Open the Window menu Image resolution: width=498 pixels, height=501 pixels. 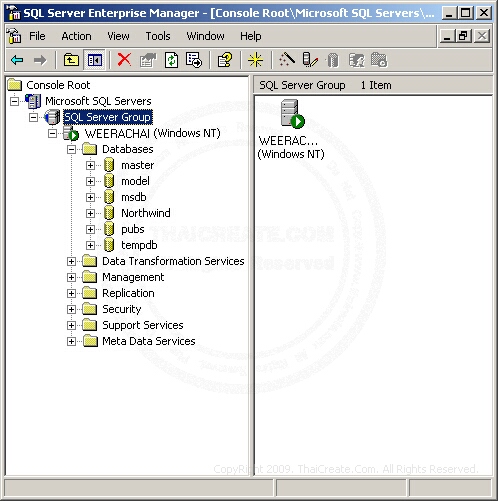click(x=205, y=36)
